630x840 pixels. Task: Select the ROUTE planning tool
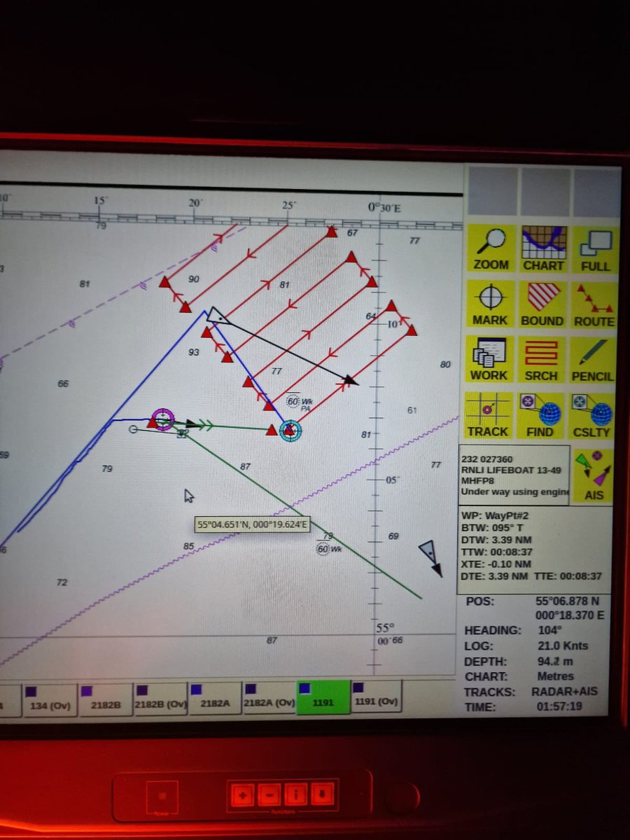click(594, 305)
